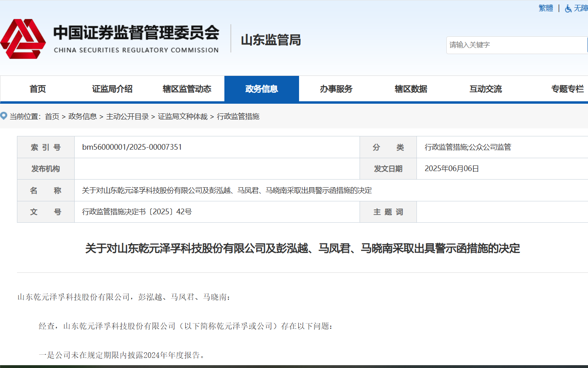Click the 行政监管措施;公众公司监管 category cell

point(468,147)
